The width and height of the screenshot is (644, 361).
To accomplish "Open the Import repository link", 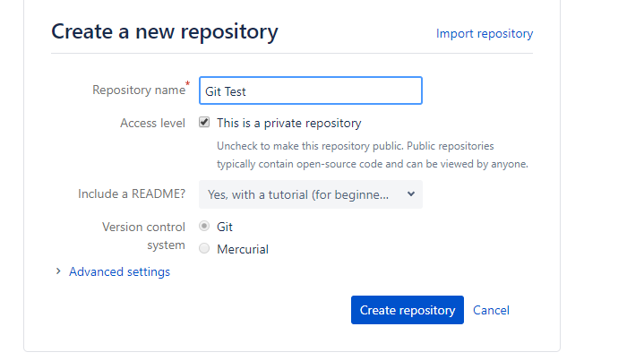I will pos(485,33).
